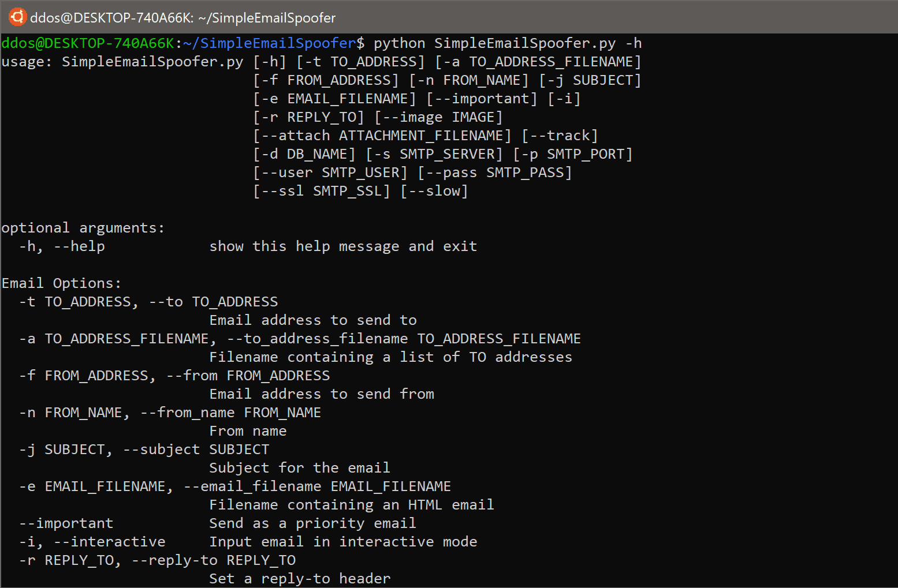898x588 pixels.
Task: Click '[--important]' in usage block
Action: click(x=482, y=99)
